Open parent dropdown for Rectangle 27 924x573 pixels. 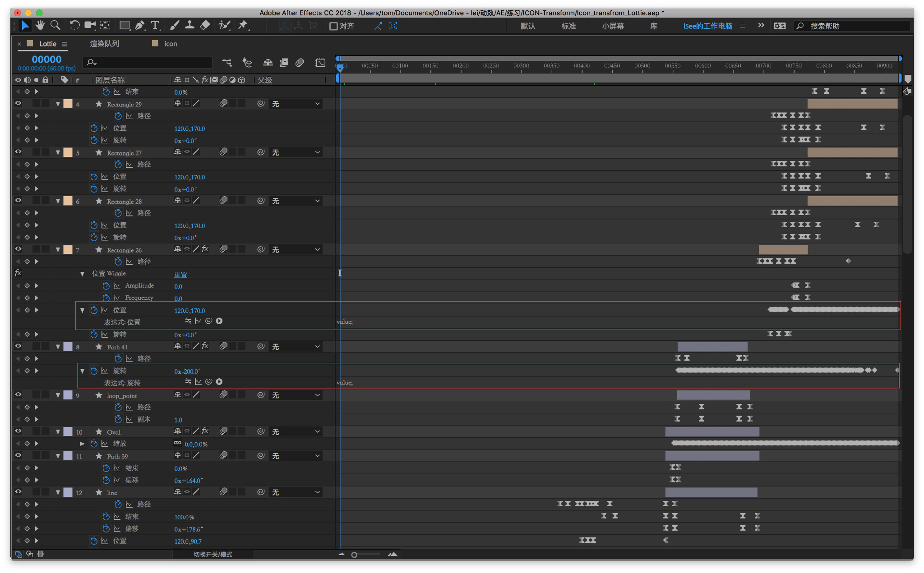[296, 152]
